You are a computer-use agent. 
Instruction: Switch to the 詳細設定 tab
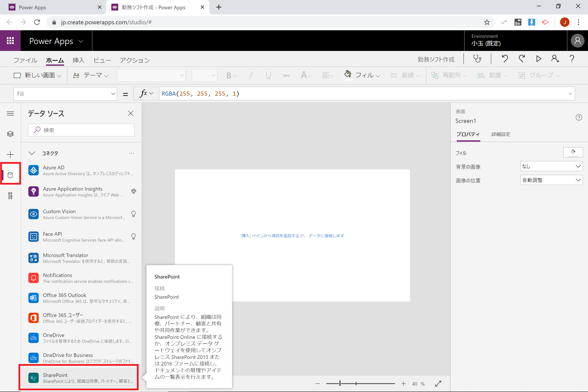501,134
